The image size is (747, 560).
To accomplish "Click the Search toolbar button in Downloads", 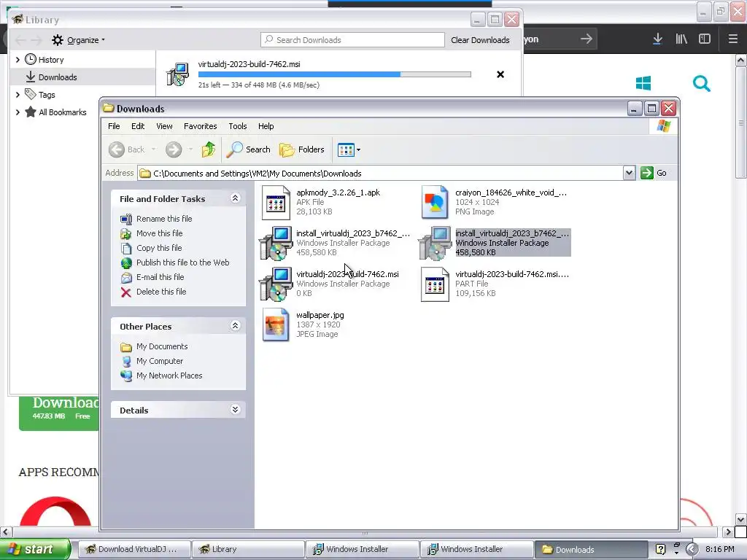I will (x=248, y=149).
